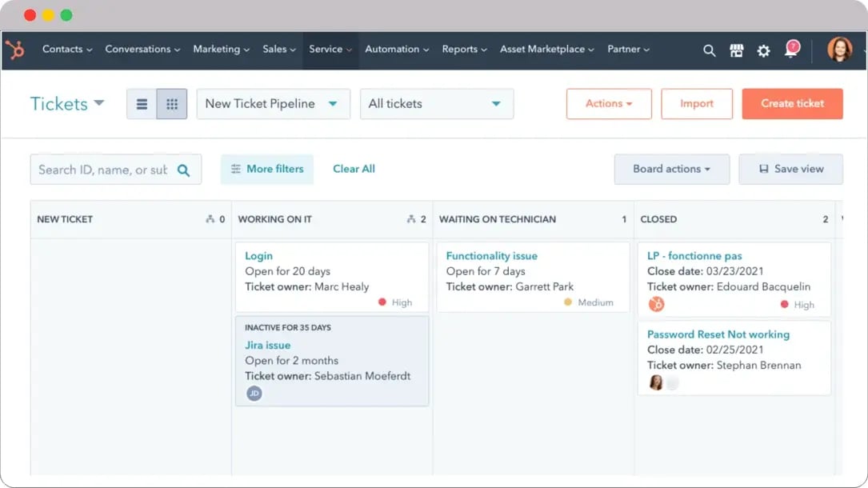Open the Jira issue ticket
868x488 pixels.
tap(267, 346)
